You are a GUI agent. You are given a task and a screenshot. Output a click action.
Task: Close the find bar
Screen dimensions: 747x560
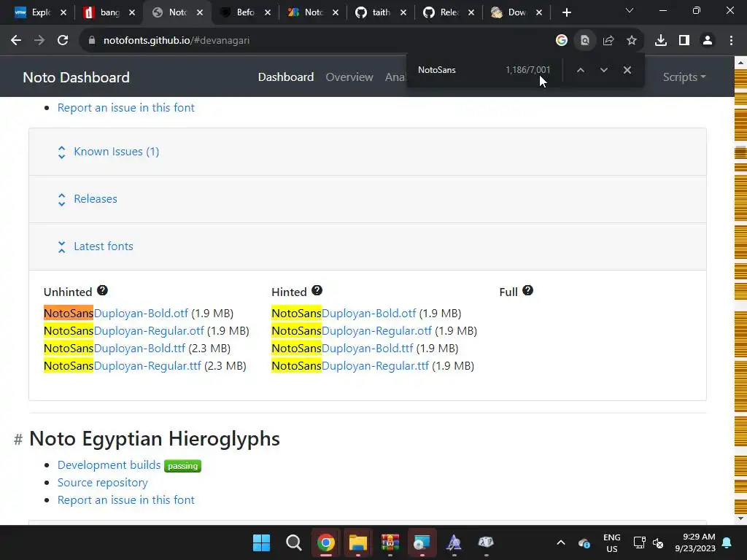(x=627, y=70)
